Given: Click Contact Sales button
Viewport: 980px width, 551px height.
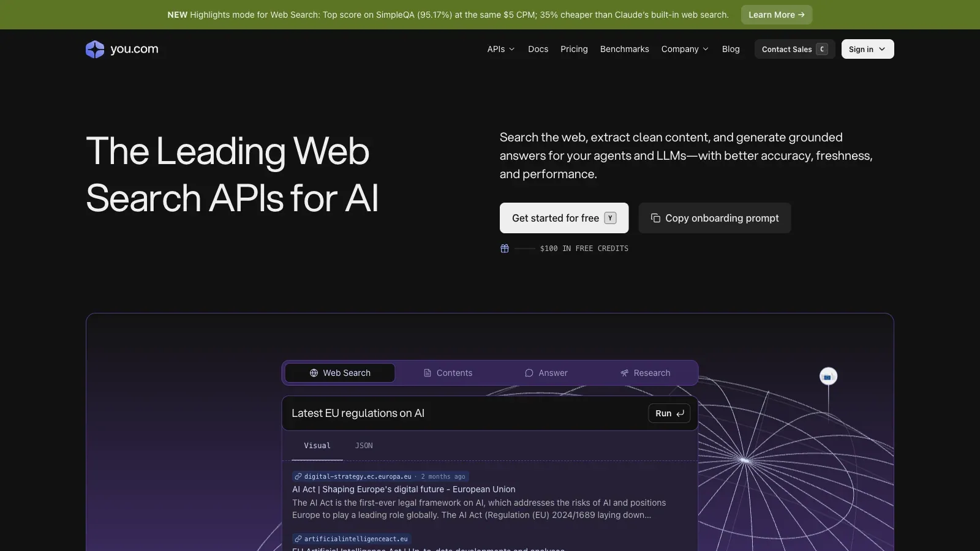Looking at the screenshot, I should [794, 49].
